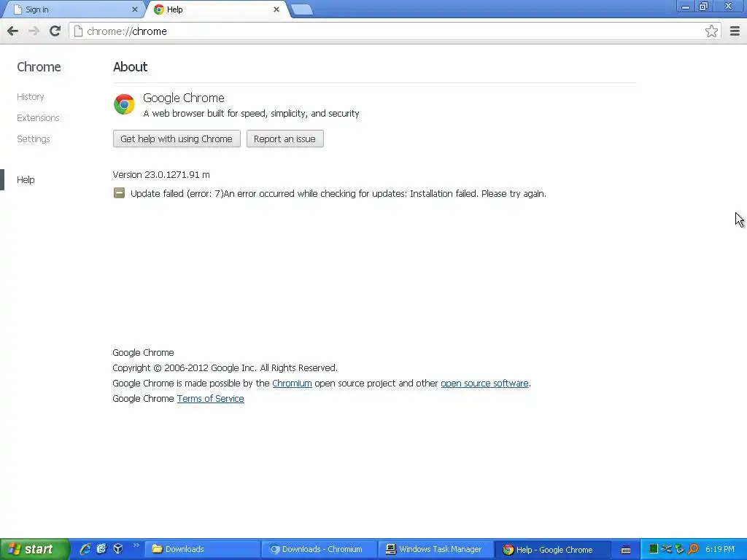
Task: Open the Chromium project link
Action: pyautogui.click(x=292, y=384)
